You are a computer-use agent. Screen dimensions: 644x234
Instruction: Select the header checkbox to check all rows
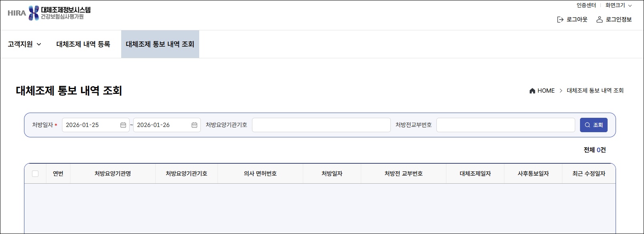pos(35,174)
